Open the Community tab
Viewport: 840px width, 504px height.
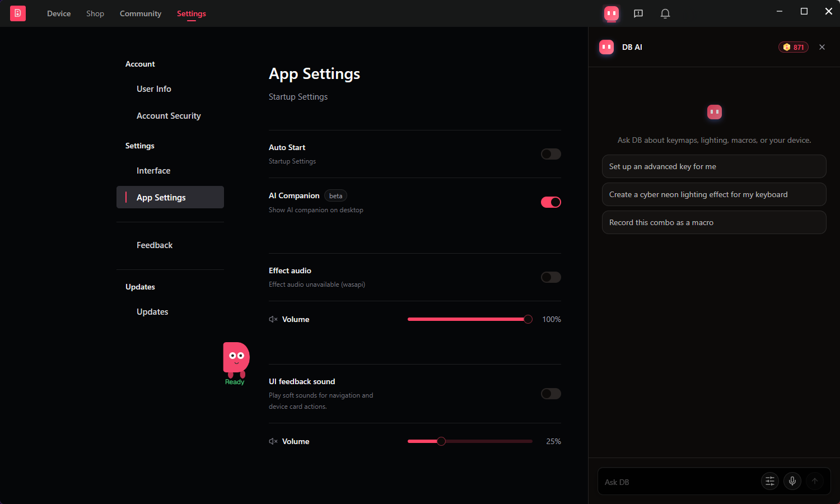[141, 13]
